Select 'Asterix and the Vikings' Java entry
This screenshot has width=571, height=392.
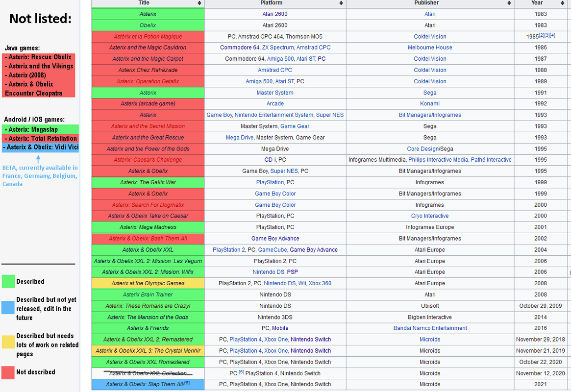point(38,66)
